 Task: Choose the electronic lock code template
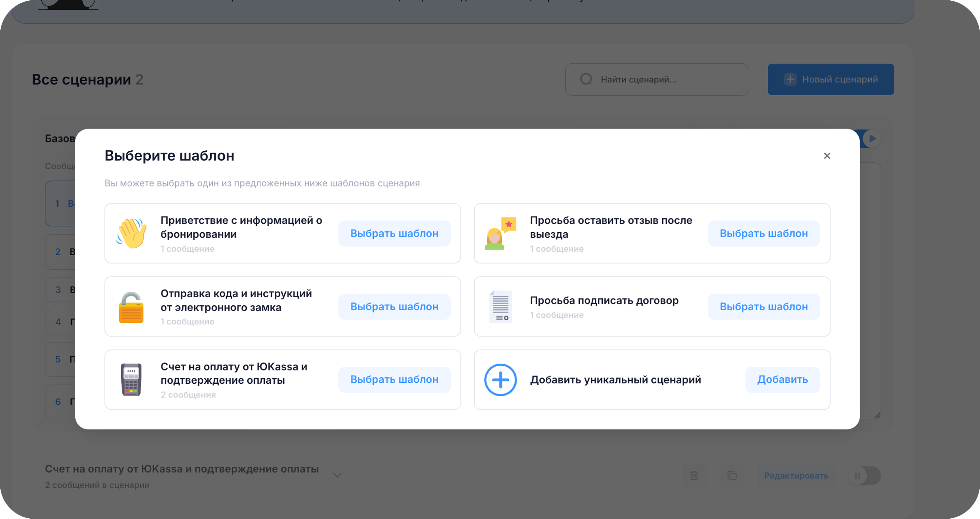(394, 307)
